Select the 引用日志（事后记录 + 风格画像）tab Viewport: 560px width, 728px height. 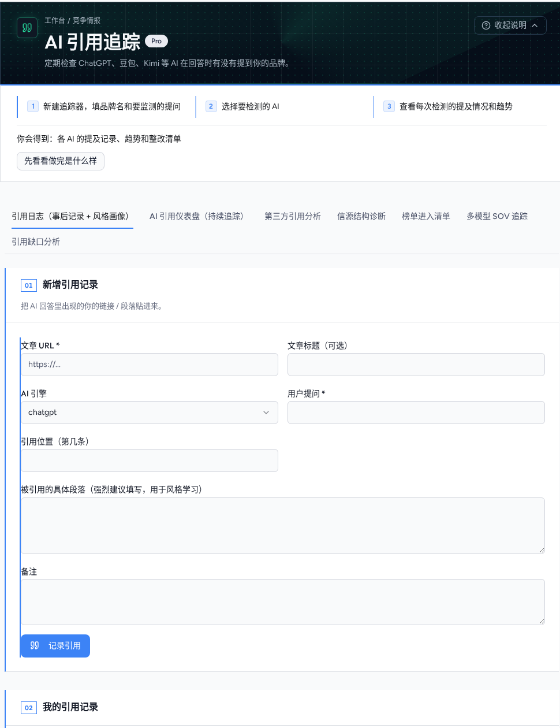72,216
